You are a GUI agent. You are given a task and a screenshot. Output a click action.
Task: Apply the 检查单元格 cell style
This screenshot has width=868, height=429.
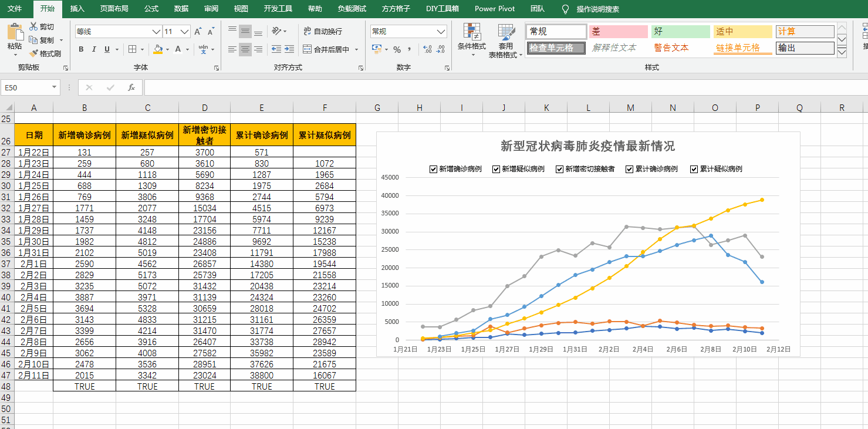556,48
